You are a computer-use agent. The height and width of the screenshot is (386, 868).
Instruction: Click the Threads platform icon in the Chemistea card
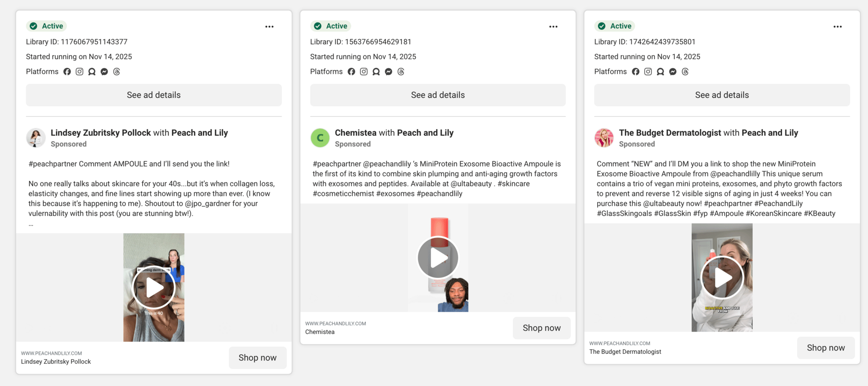point(401,71)
